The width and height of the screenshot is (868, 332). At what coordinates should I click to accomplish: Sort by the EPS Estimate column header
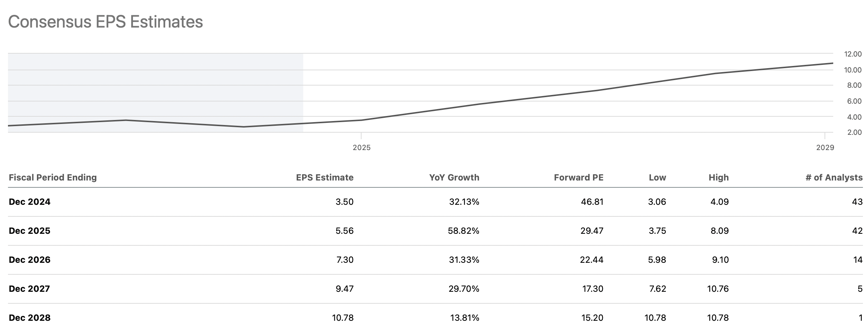click(x=325, y=177)
